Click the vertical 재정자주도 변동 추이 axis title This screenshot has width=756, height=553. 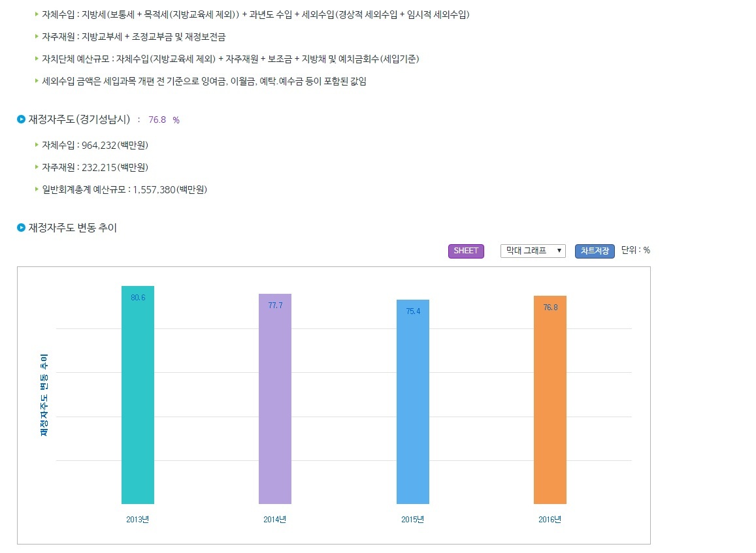[x=44, y=395]
